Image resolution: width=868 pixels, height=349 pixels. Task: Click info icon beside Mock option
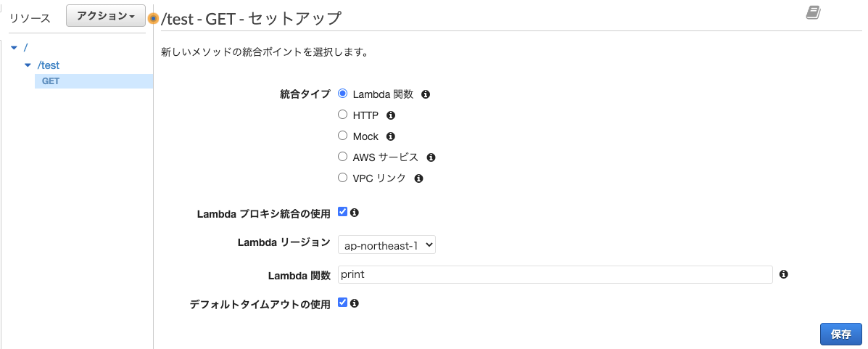point(391,136)
